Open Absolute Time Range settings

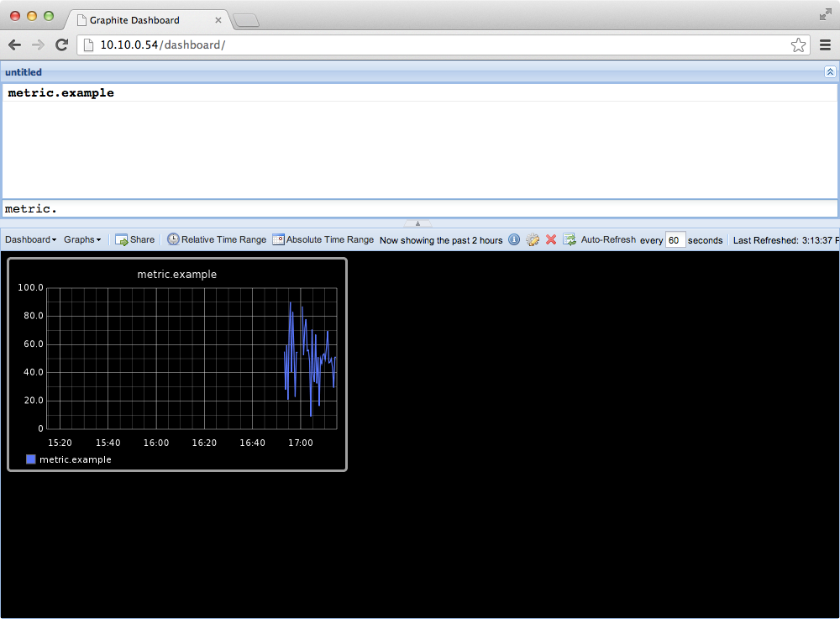tap(323, 240)
